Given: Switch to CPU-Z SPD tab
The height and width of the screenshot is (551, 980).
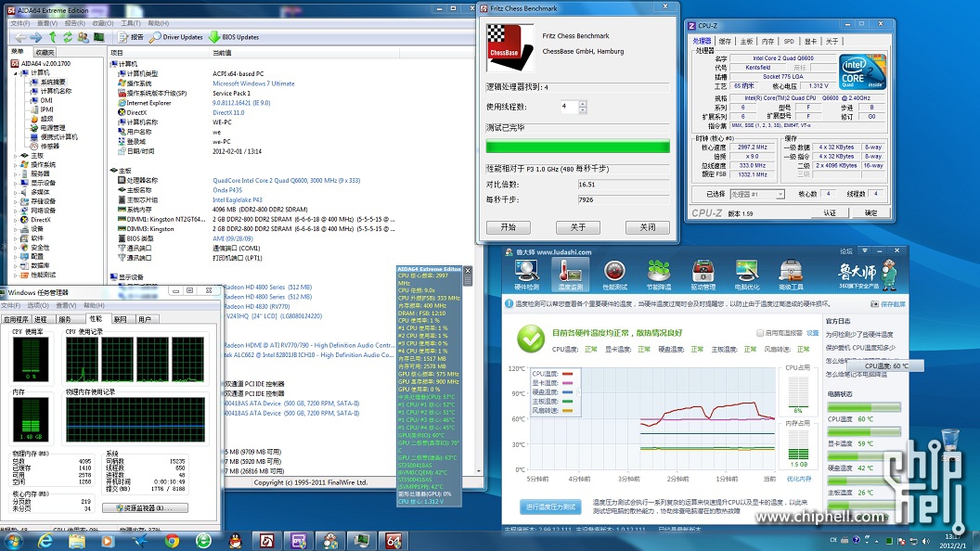Looking at the screenshot, I should click(x=789, y=41).
